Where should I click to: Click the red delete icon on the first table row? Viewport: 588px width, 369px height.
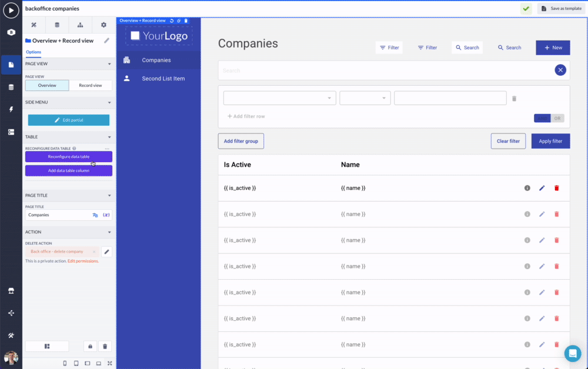click(556, 188)
